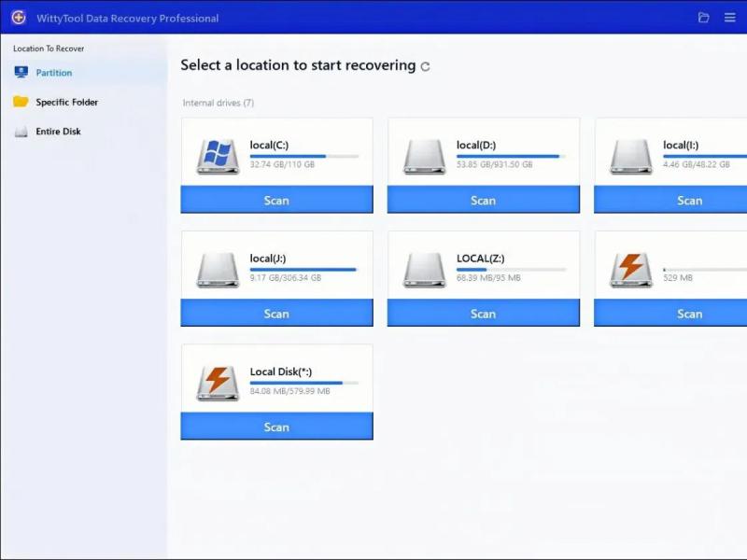The height and width of the screenshot is (560, 747).
Task: Click the LOCAL(Z:) drive name
Action: tap(480, 259)
